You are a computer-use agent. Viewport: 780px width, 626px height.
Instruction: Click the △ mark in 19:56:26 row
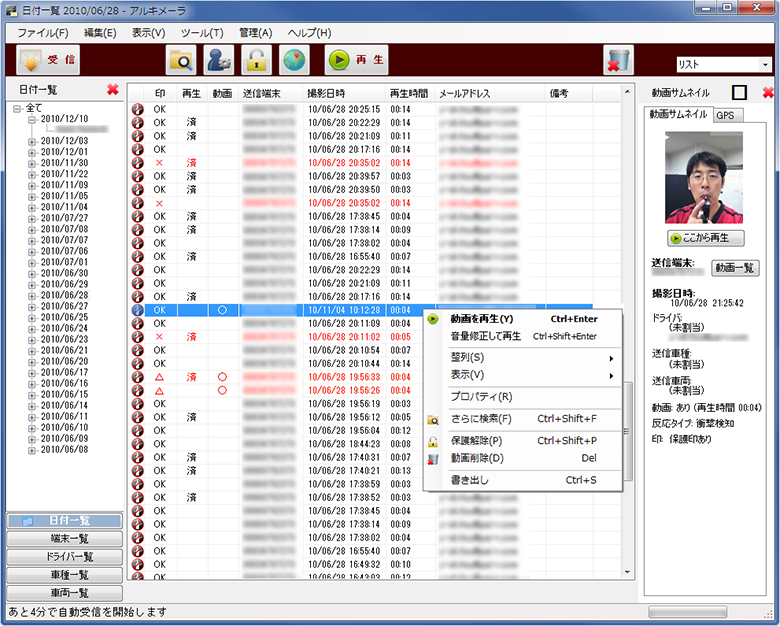[159, 391]
